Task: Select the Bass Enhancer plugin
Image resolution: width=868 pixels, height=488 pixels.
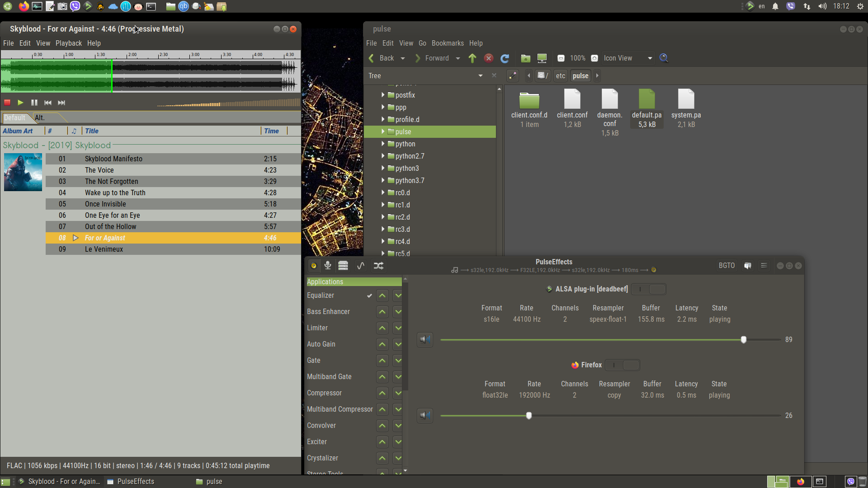Action: click(328, 312)
